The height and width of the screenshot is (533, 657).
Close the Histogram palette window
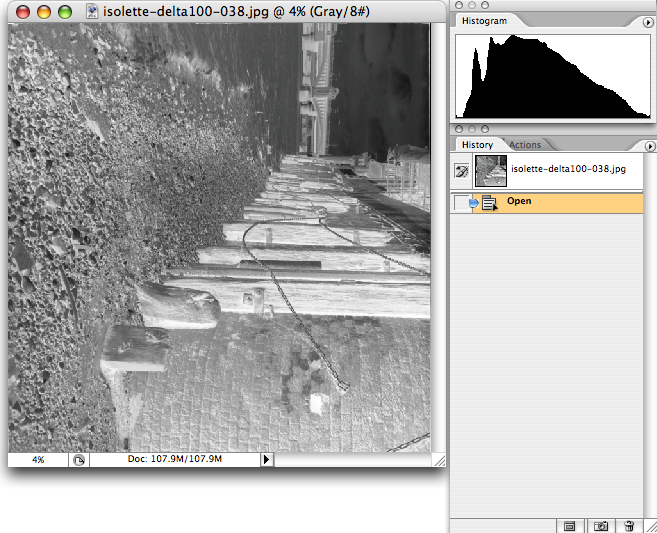coord(459,5)
